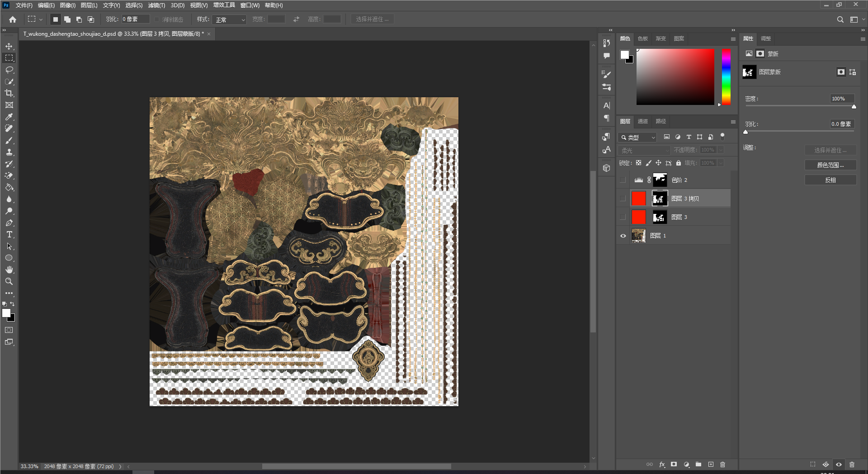Add layer style using fx icon
This screenshot has width=868, height=474.
point(662,465)
